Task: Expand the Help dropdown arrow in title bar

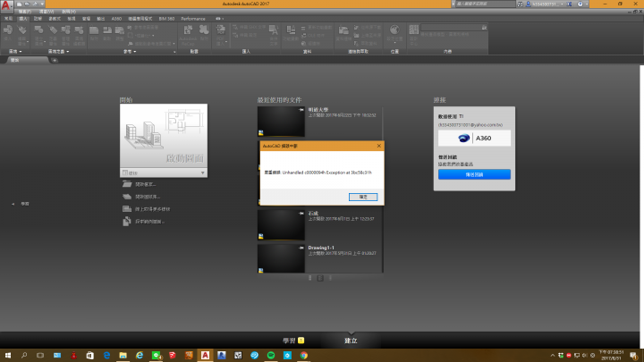Action: 586,4
